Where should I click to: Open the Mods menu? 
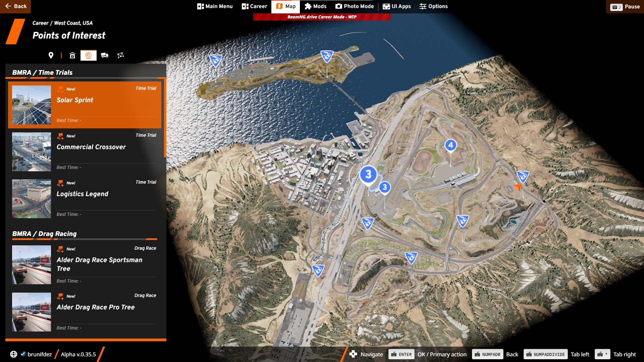(x=315, y=6)
